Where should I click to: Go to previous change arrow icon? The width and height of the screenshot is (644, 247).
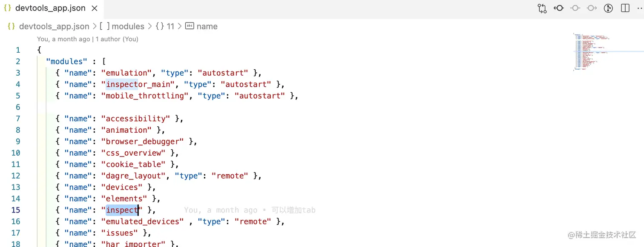point(558,8)
